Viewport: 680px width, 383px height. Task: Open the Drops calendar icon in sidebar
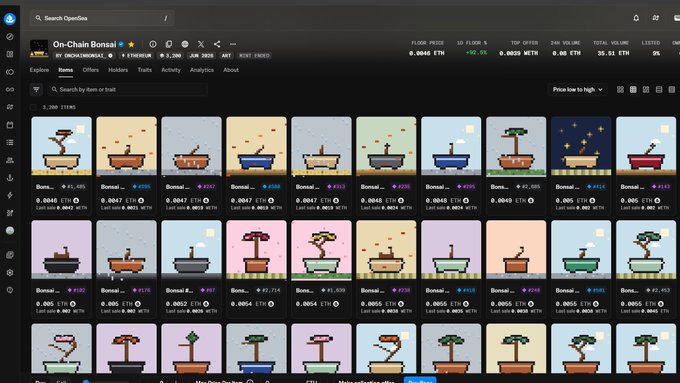pos(10,125)
